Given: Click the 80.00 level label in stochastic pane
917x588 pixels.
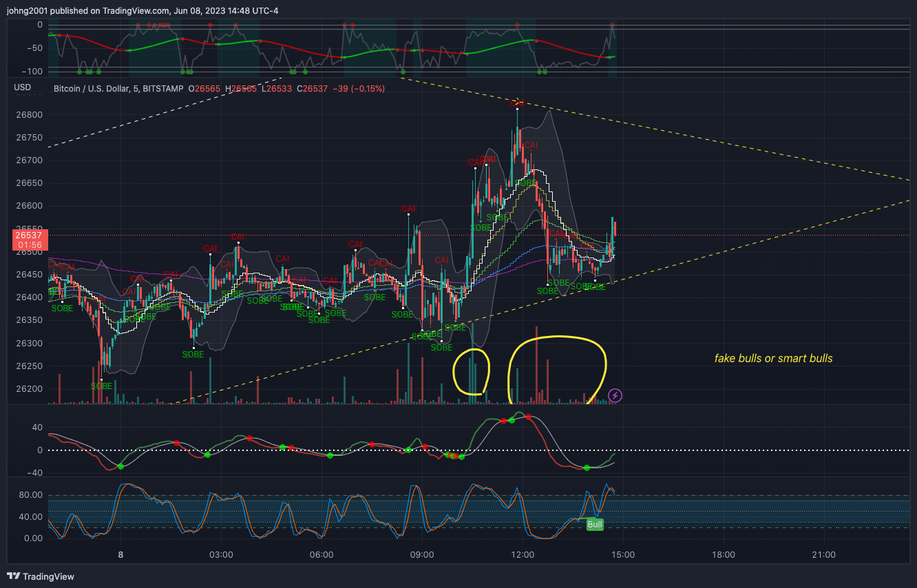Looking at the screenshot, I should [x=32, y=495].
